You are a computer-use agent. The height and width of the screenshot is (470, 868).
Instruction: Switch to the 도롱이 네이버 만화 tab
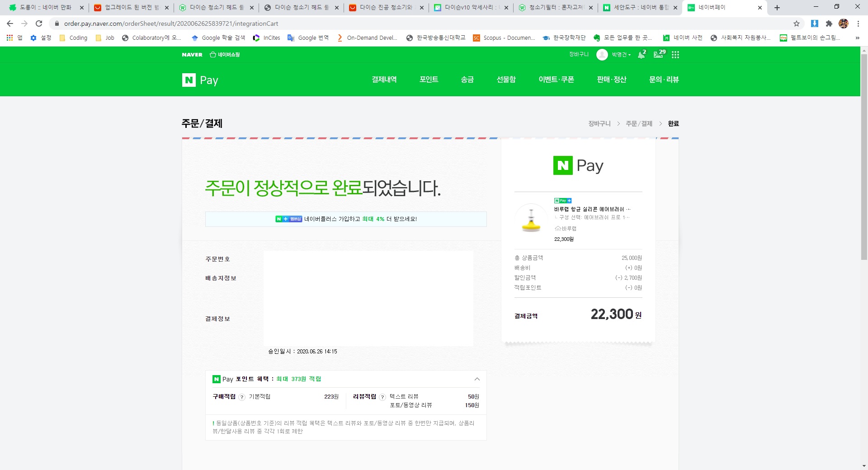tap(45, 8)
